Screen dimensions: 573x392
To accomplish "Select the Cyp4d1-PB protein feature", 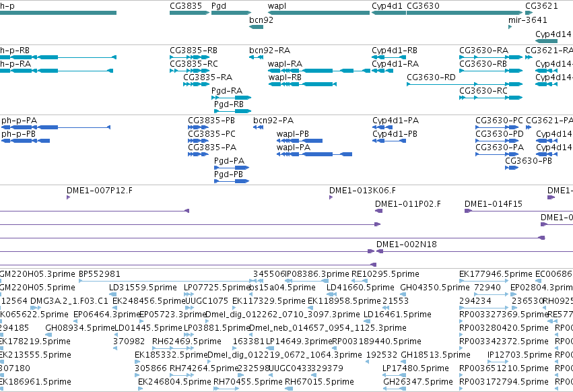I will 389,141.
